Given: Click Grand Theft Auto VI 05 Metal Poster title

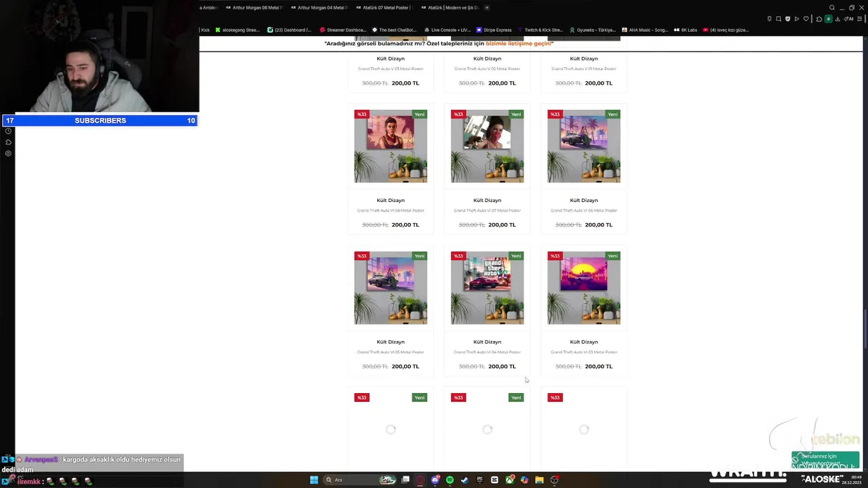Looking at the screenshot, I should [391, 352].
